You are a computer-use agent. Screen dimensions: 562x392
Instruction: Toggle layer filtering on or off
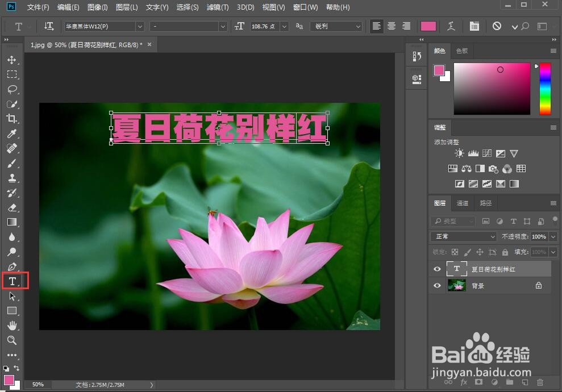[x=555, y=219]
